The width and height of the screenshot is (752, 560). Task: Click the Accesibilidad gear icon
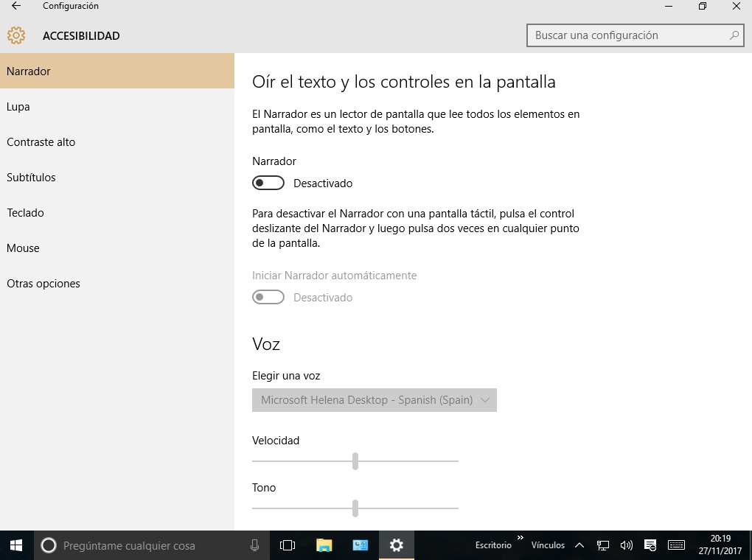pyautogui.click(x=15, y=35)
